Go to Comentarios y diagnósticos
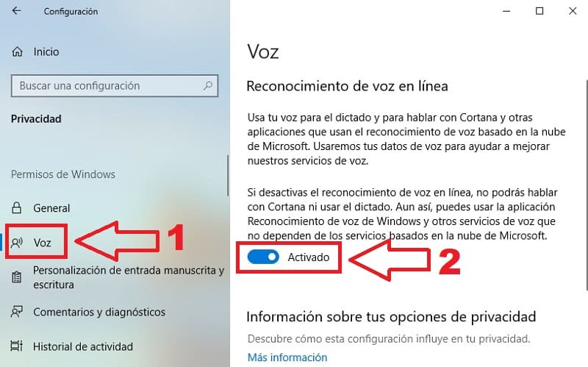Screen dimensions: 588x367 (x=99, y=312)
